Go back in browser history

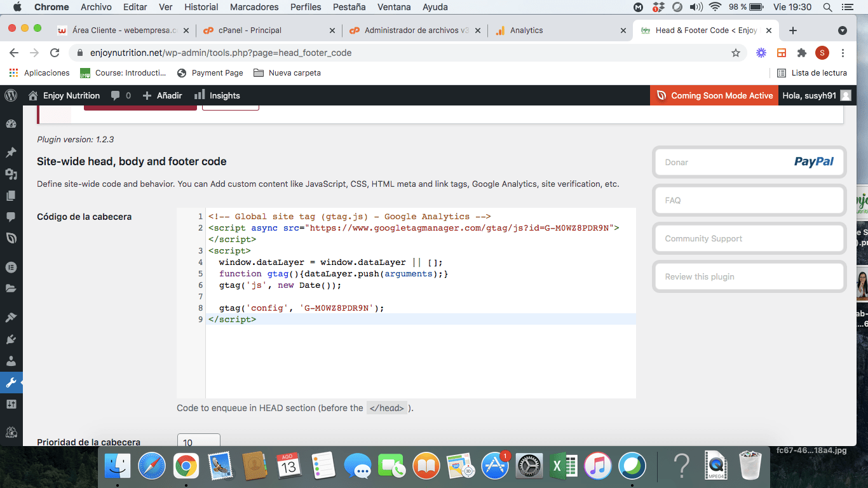click(x=14, y=53)
